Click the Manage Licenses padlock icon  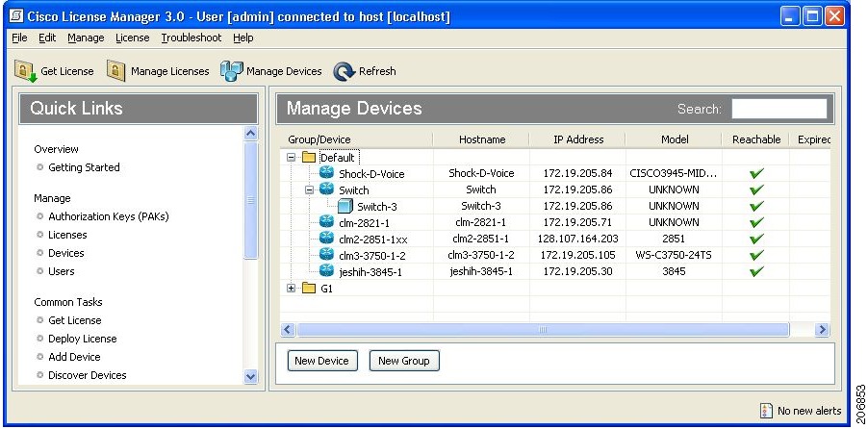(116, 71)
